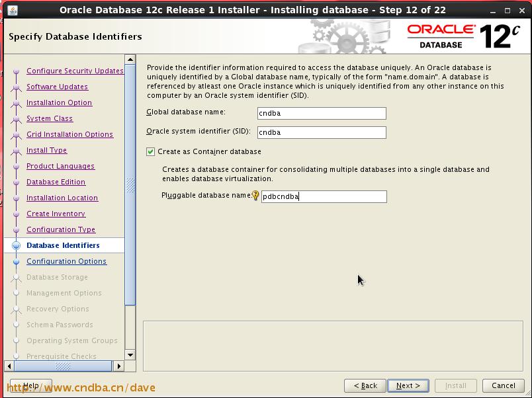The height and width of the screenshot is (398, 532).
Task: Open the Configuration Options step
Action: coord(66,261)
